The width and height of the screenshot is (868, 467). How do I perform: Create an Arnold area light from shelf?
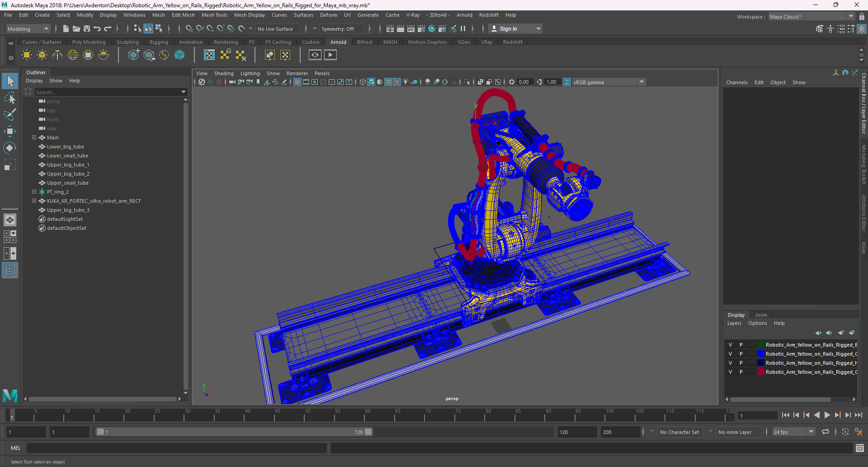point(27,55)
